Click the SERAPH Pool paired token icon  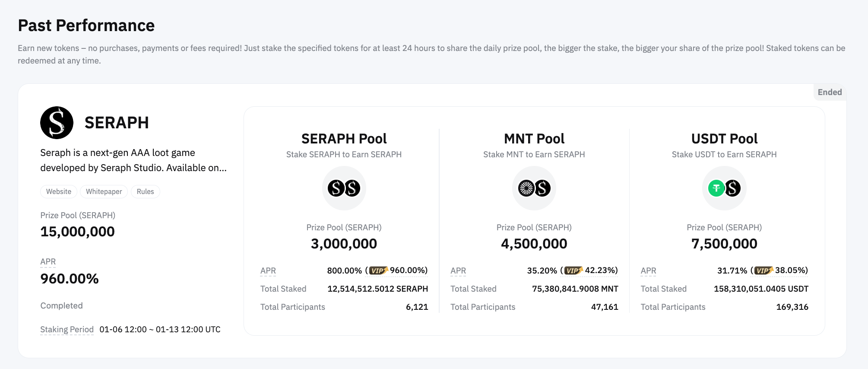[x=344, y=188]
